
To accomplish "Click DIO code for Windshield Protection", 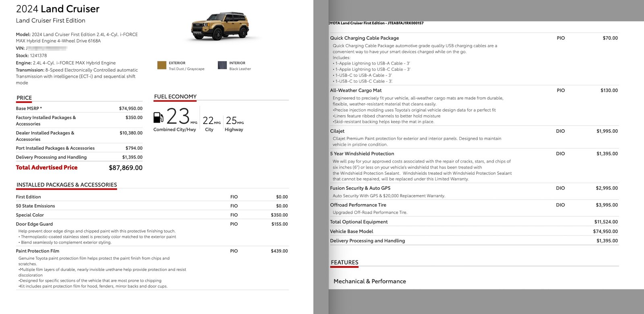I will click(x=560, y=153).
